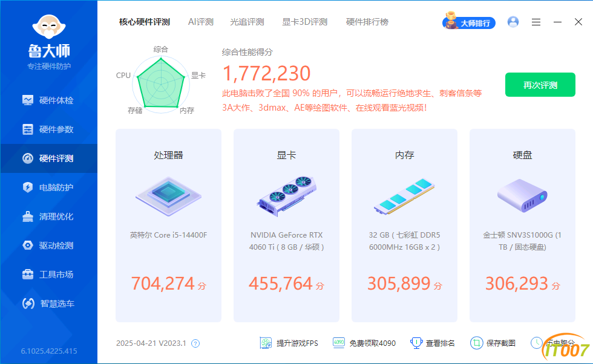Click the 32 GB 七彩虹 DDR5 description

click(x=404, y=241)
